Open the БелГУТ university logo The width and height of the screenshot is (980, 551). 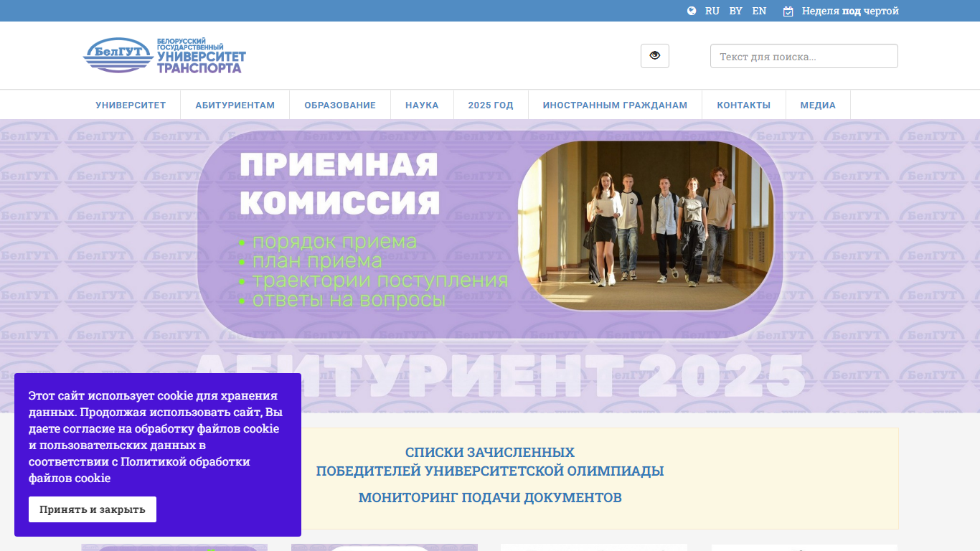pyautogui.click(x=165, y=55)
